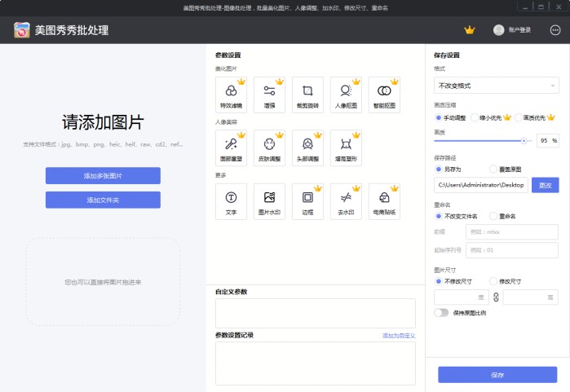Click the crown badge next to 缩小优先
Image resolution: width=570 pixels, height=392 pixels.
(507, 117)
